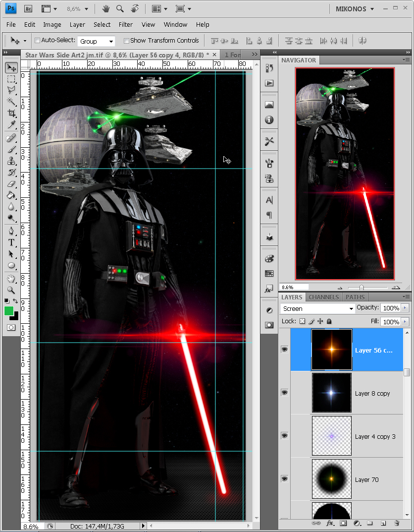Adjust the Navigator zoom slider
The height and width of the screenshot is (532, 414).
pyautogui.click(x=362, y=288)
